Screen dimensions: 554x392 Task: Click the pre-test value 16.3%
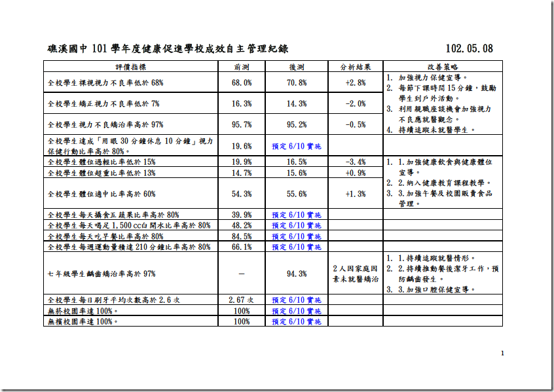pos(242,103)
